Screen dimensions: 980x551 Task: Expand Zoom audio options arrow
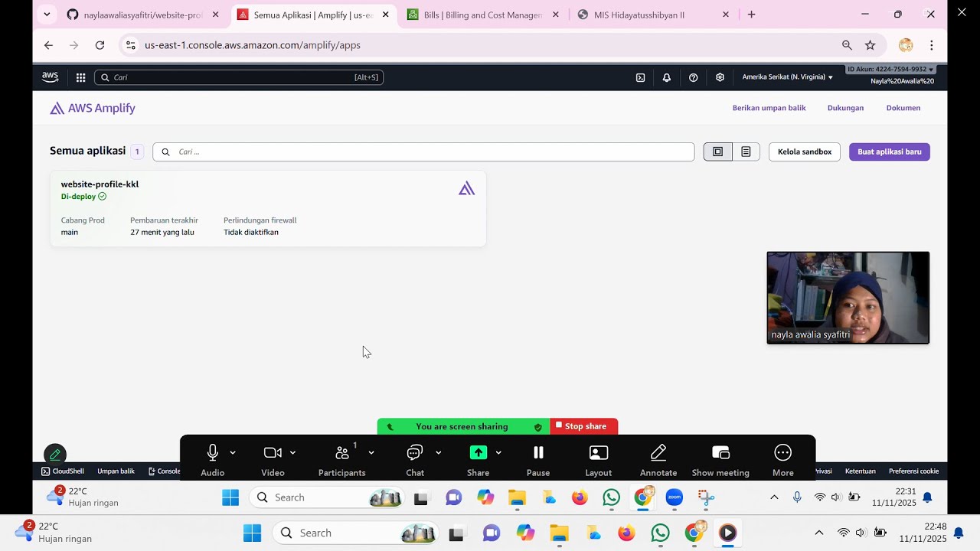click(233, 452)
